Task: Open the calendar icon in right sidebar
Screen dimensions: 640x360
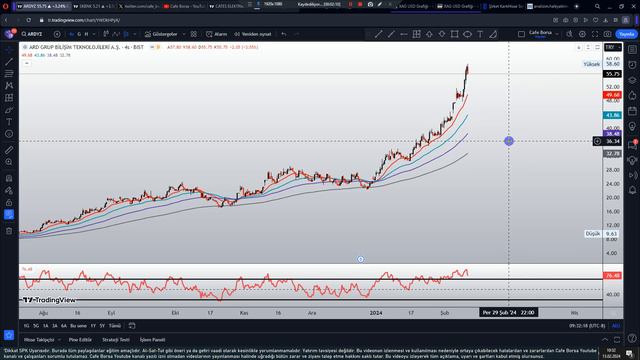Action: coord(632,111)
